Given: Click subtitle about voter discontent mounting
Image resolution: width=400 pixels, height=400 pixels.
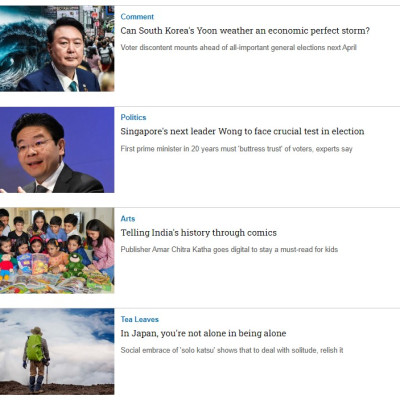Looking at the screenshot, I should [x=238, y=48].
